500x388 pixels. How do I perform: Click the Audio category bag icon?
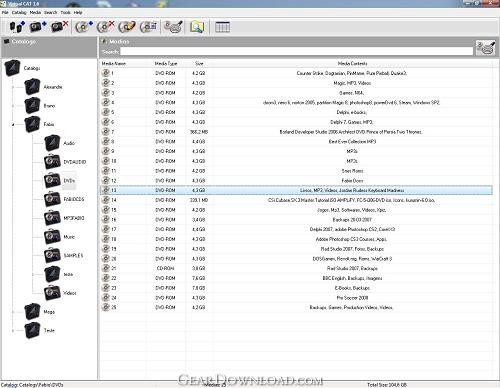52,143
